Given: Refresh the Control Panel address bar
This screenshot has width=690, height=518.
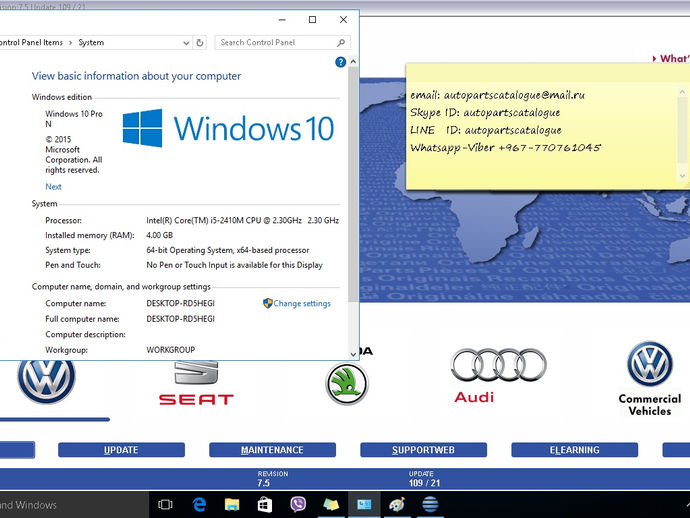Looking at the screenshot, I should click(x=200, y=43).
